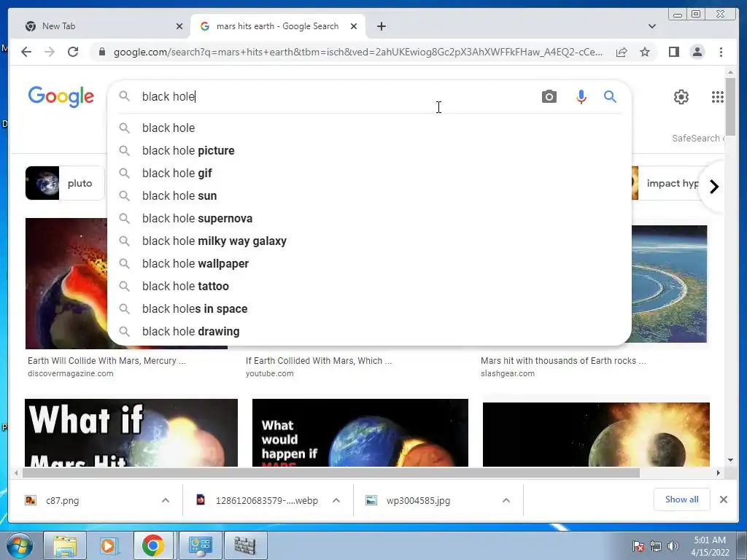Image resolution: width=747 pixels, height=560 pixels.
Task: Click the Chrome taskbar icon
Action: [x=152, y=545]
